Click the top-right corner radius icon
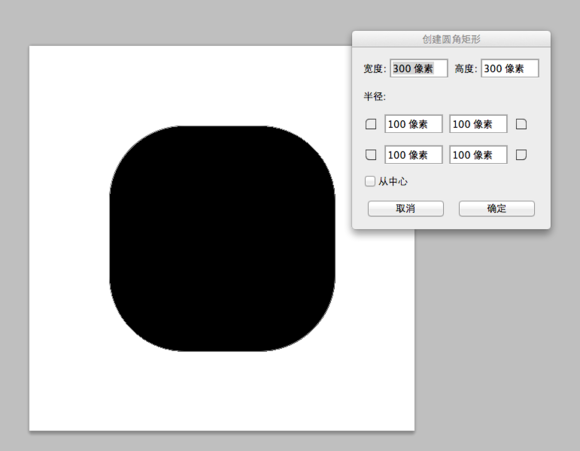The width and height of the screenshot is (580, 451). pos(521,124)
